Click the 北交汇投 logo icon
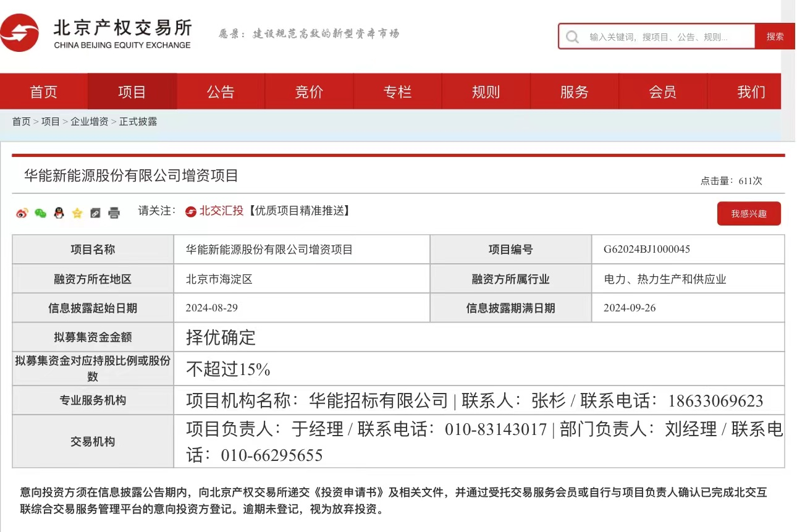Image resolution: width=797 pixels, height=532 pixels. tap(191, 211)
